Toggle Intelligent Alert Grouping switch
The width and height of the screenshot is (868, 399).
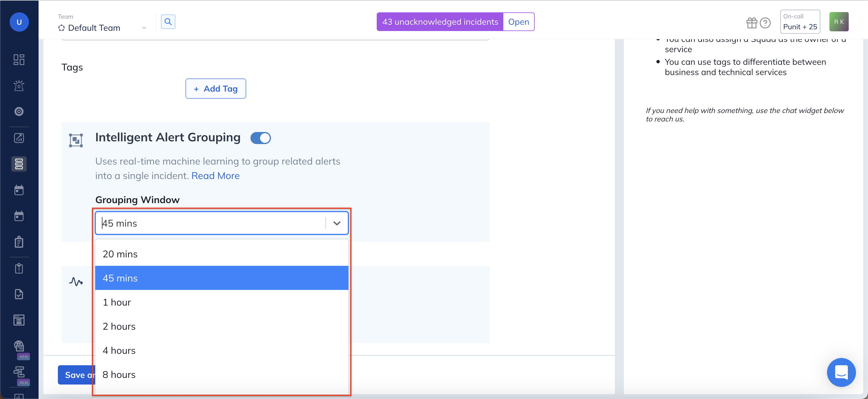click(260, 138)
